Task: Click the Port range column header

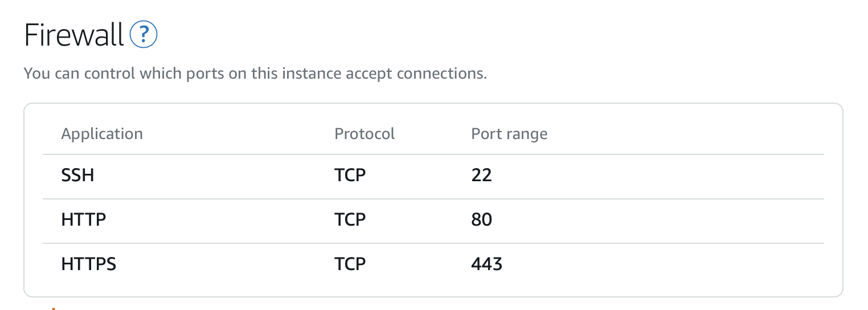Action: pos(509,134)
